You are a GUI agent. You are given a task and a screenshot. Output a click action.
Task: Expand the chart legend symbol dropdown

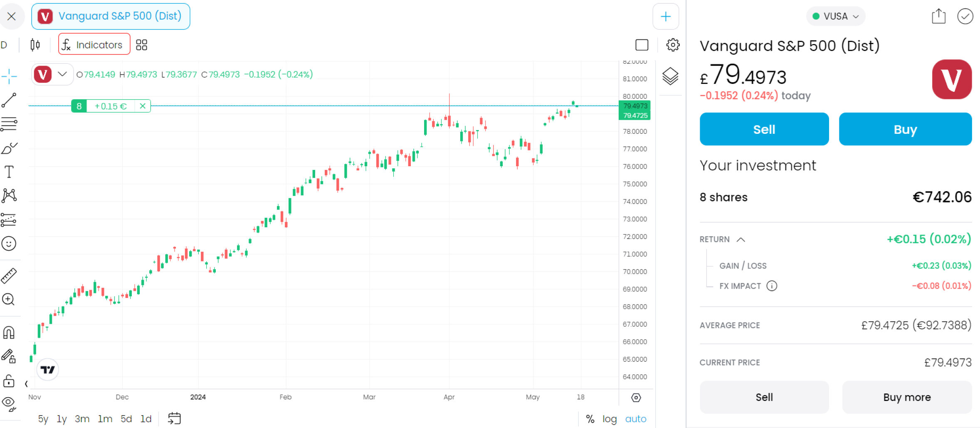pyautogui.click(x=62, y=74)
